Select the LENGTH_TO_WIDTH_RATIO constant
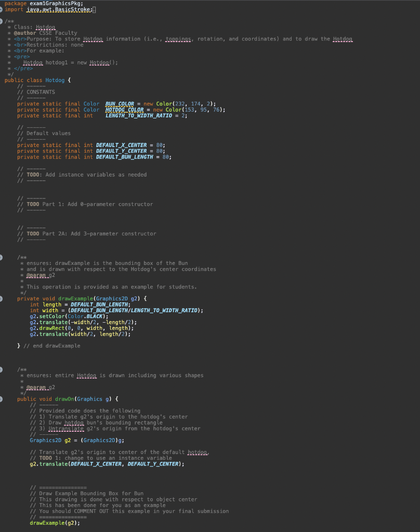420x532 pixels. pyautogui.click(x=140, y=115)
